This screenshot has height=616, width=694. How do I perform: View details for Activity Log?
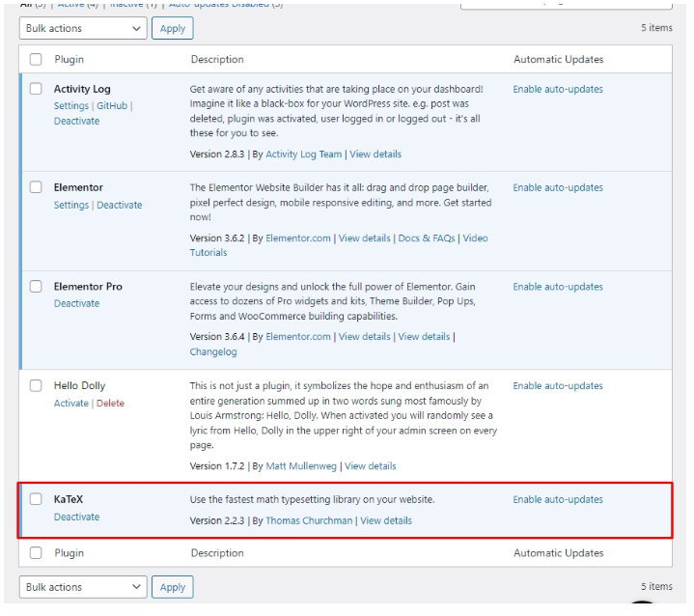(x=375, y=154)
